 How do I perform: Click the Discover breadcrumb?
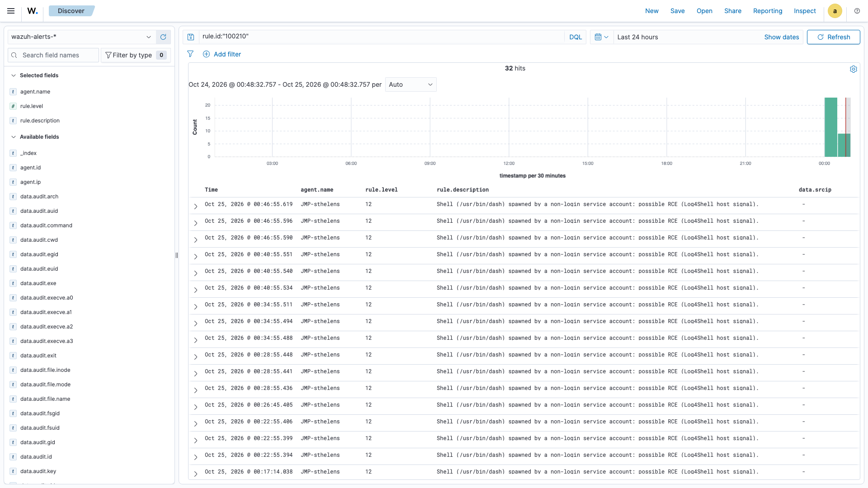pyautogui.click(x=71, y=11)
